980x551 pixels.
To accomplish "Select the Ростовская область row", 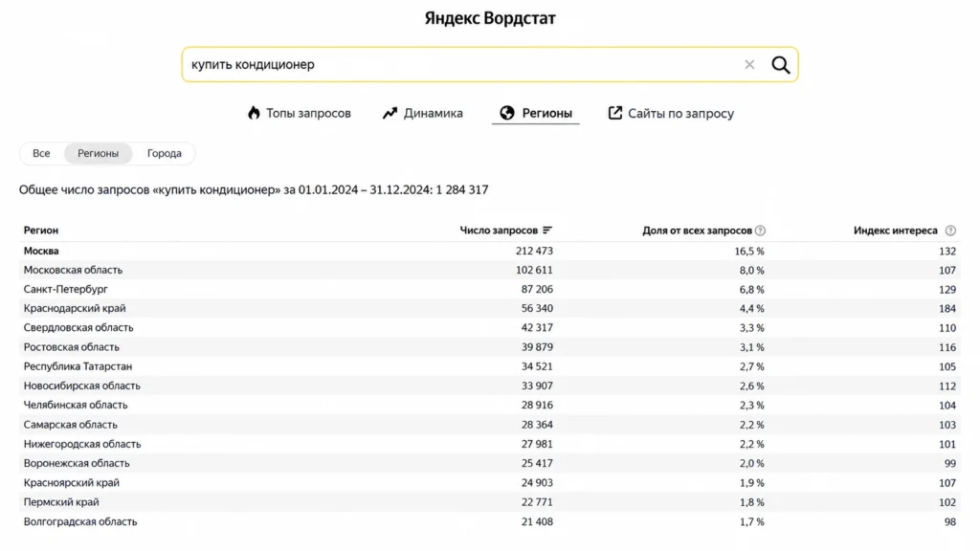I will [490, 347].
